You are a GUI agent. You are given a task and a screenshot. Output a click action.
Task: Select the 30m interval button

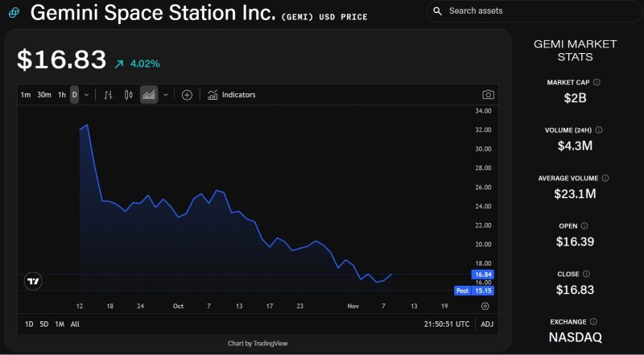[x=44, y=95]
